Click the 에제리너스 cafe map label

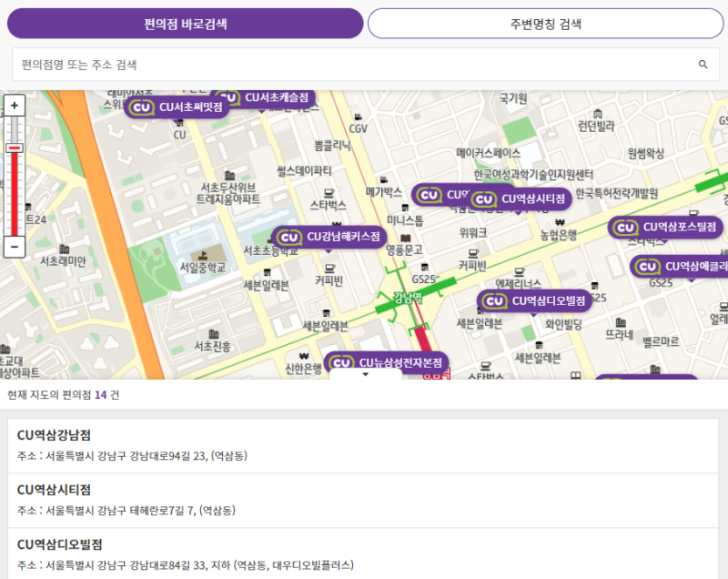pos(518,283)
